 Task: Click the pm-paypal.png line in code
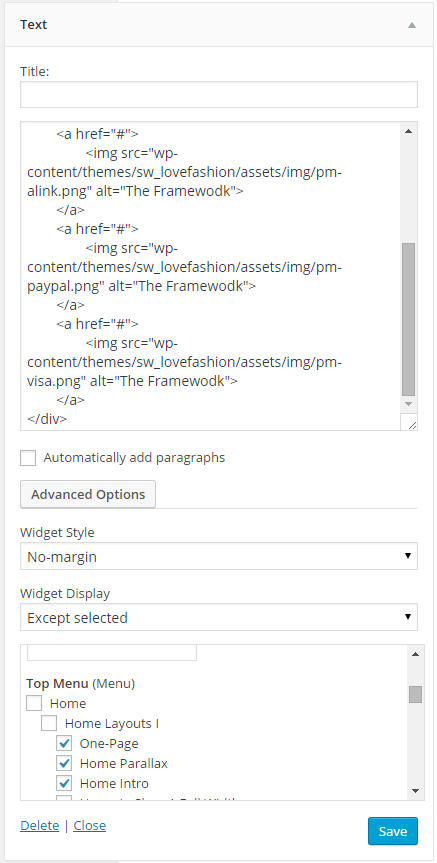(x=141, y=286)
